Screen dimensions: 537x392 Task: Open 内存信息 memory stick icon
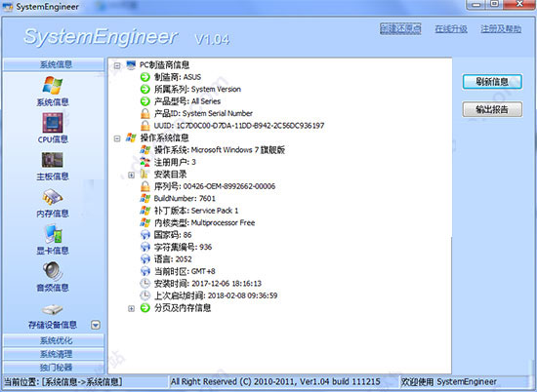click(x=53, y=197)
